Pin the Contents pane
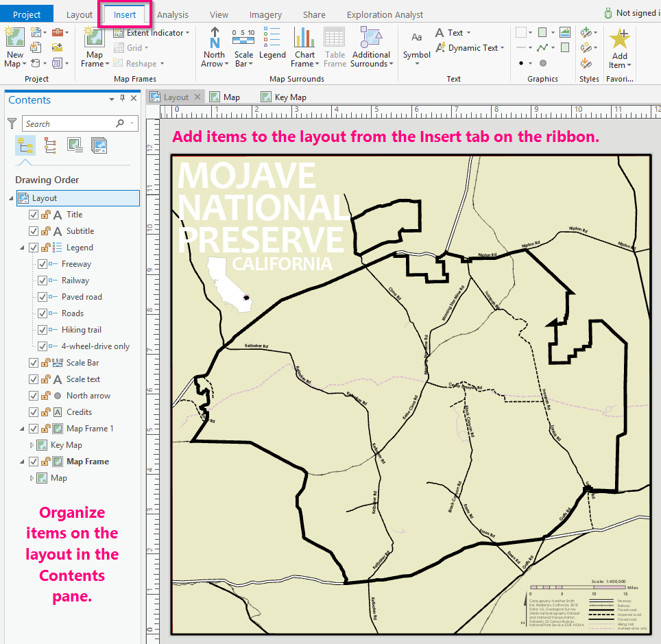Viewport: 661px width, 644px height. pyautogui.click(x=122, y=98)
